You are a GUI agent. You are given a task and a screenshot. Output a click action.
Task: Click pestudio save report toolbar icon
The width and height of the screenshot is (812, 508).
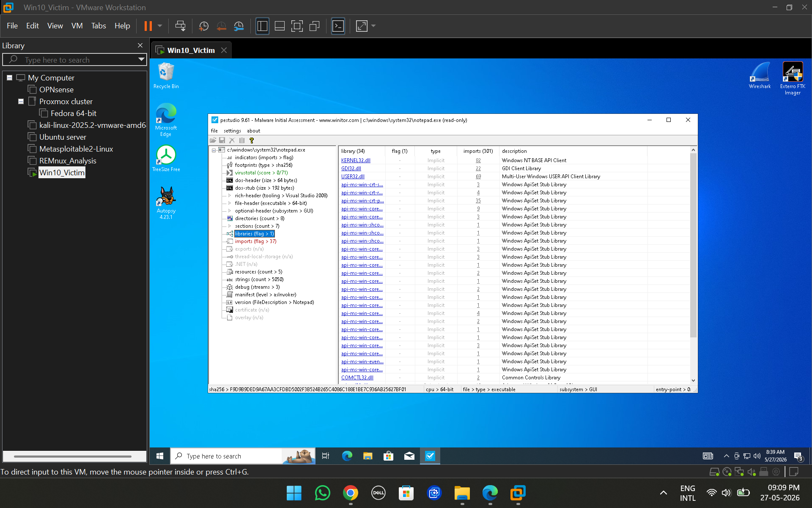222,140
